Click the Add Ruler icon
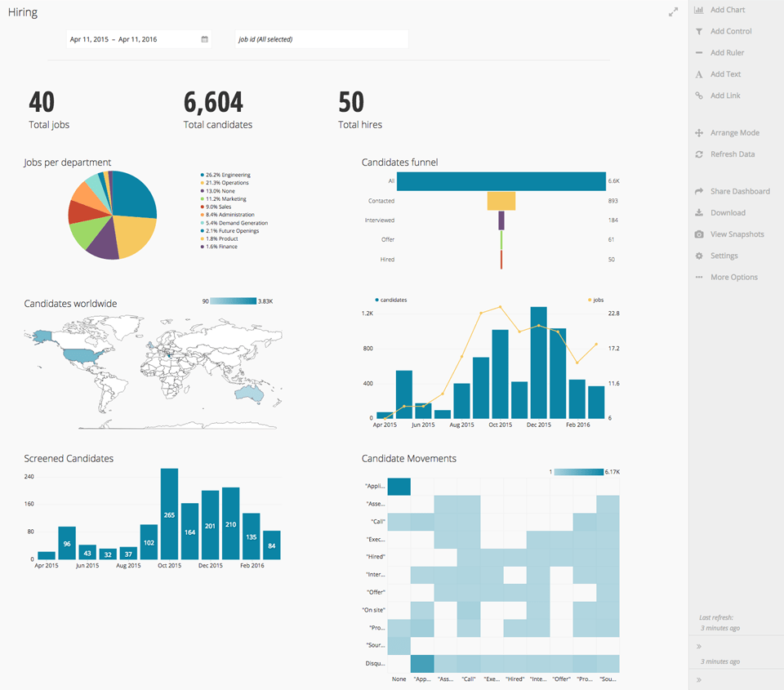 tap(698, 52)
